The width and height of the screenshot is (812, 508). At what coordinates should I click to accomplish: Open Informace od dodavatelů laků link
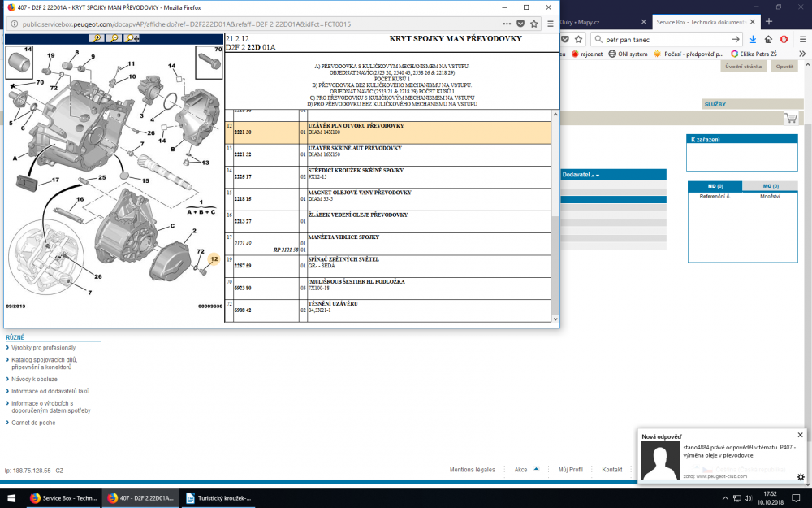tap(50, 392)
